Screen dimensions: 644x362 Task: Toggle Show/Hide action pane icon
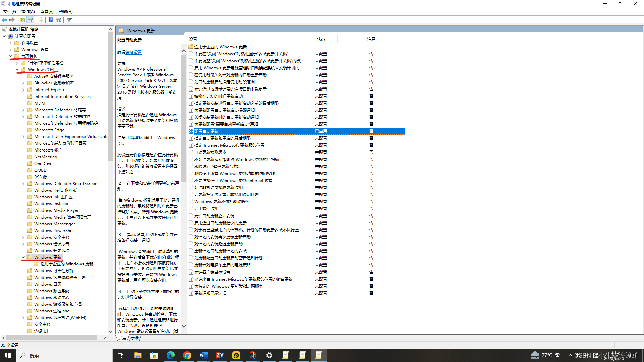point(59,20)
